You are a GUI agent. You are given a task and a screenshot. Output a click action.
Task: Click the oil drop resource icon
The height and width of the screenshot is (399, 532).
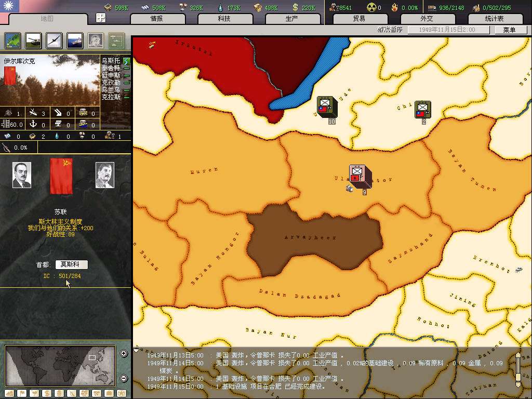point(220,7)
